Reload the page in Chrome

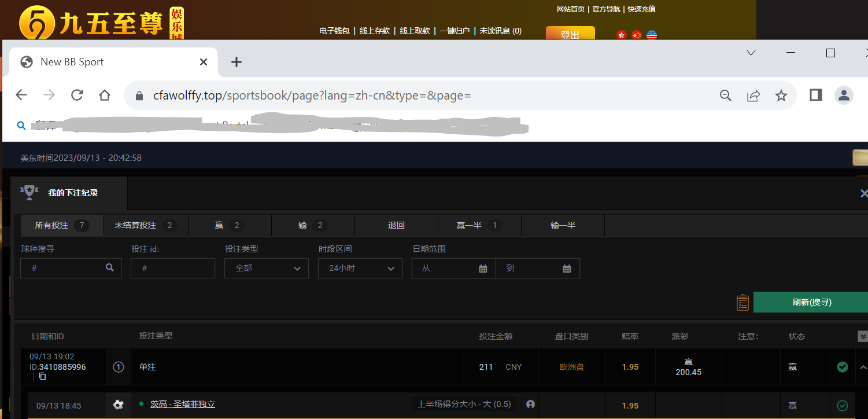tap(77, 95)
